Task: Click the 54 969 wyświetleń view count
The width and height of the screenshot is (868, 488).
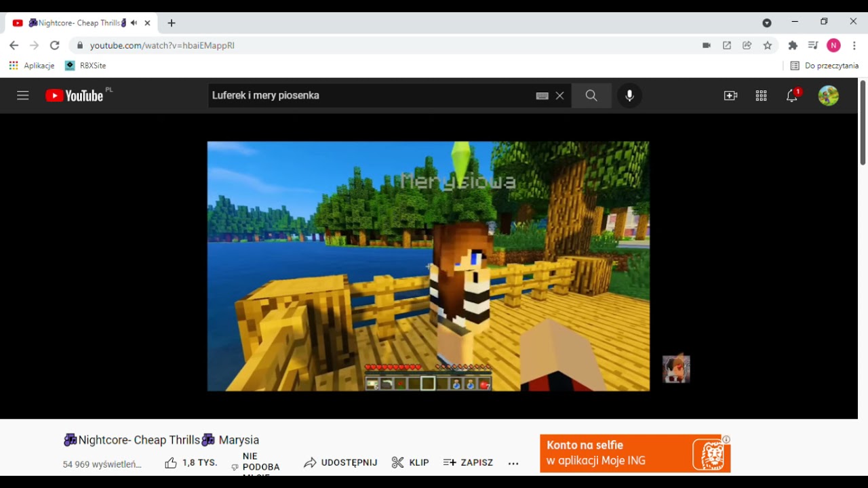Action: pos(102,464)
